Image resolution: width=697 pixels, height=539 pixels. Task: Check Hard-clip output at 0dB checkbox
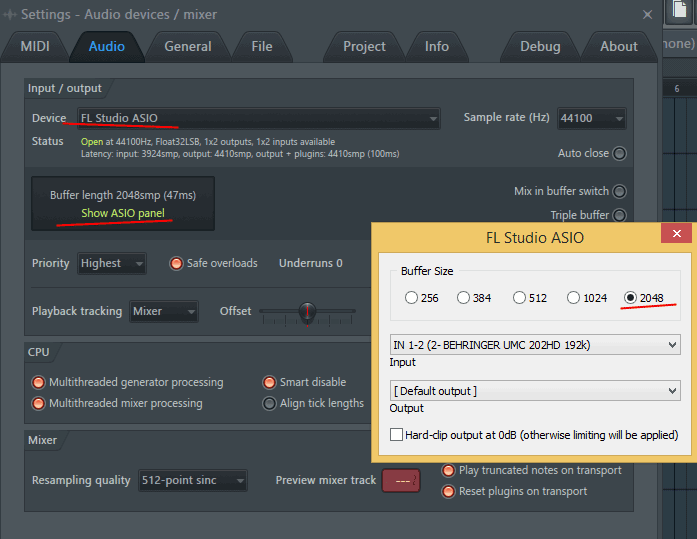tap(397, 435)
